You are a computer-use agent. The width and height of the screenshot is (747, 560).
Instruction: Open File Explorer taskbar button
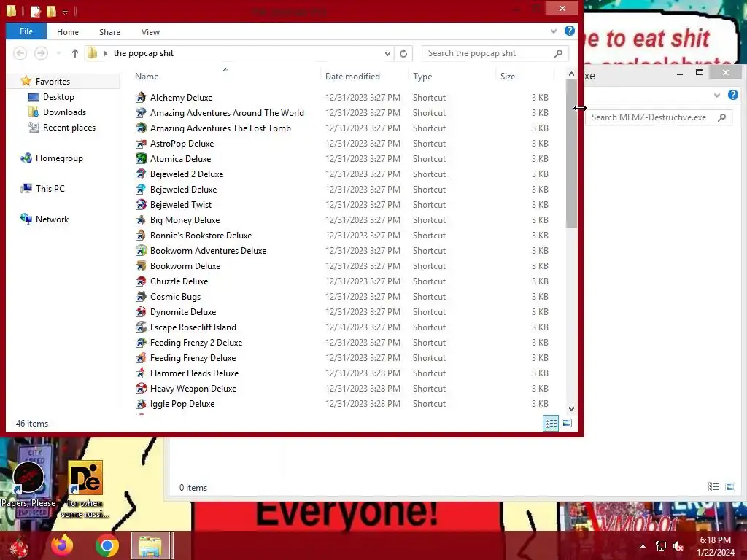click(150, 545)
